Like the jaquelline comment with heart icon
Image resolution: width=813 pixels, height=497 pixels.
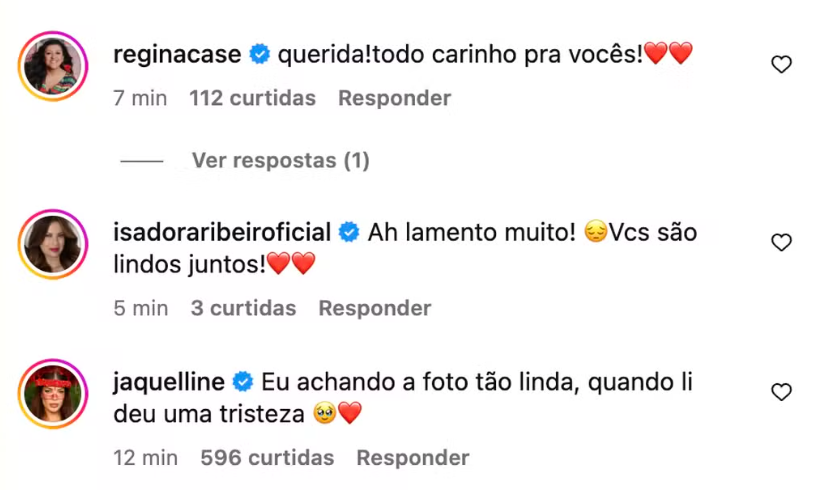point(782,392)
